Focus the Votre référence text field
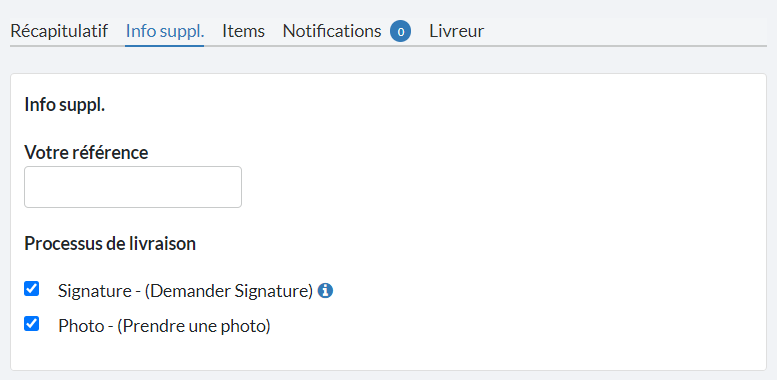This screenshot has height=380, width=777. (x=133, y=187)
